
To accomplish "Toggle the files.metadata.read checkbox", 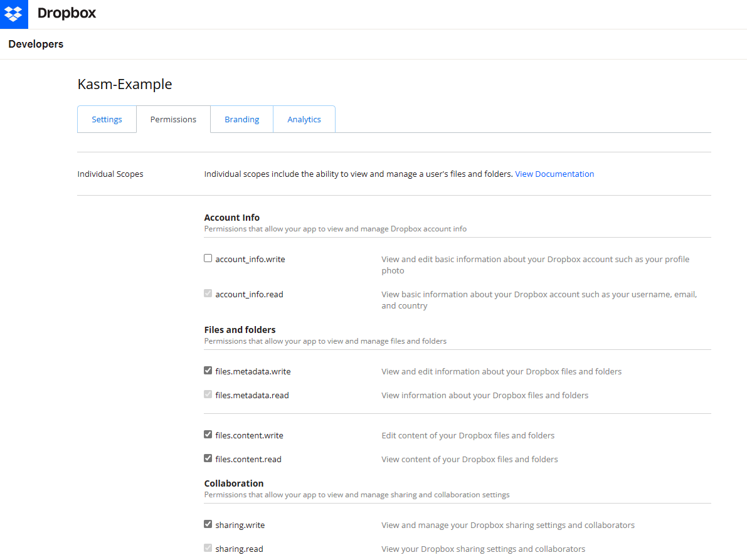I will pyautogui.click(x=208, y=394).
